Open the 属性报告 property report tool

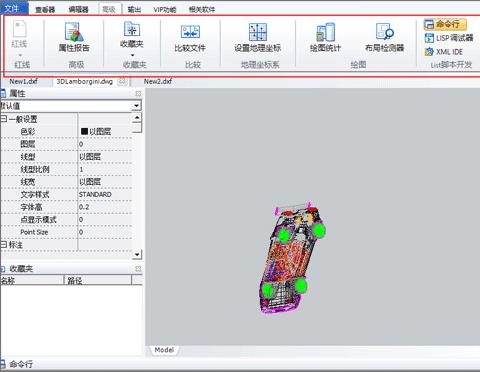pyautogui.click(x=74, y=37)
